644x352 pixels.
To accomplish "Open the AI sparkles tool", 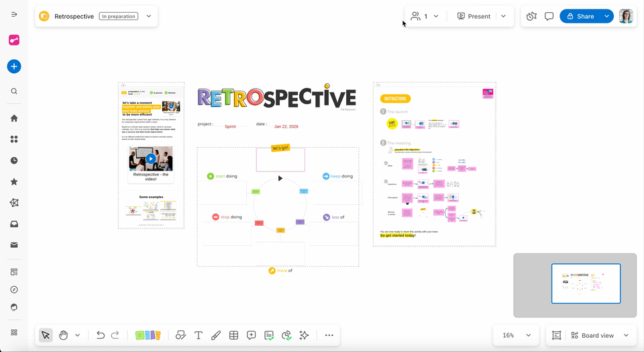I will 304,336.
